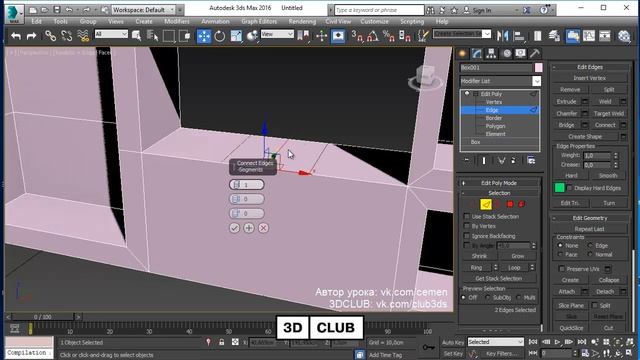Open the Utilities command panel tab
640x360 pixels.
click(535, 53)
